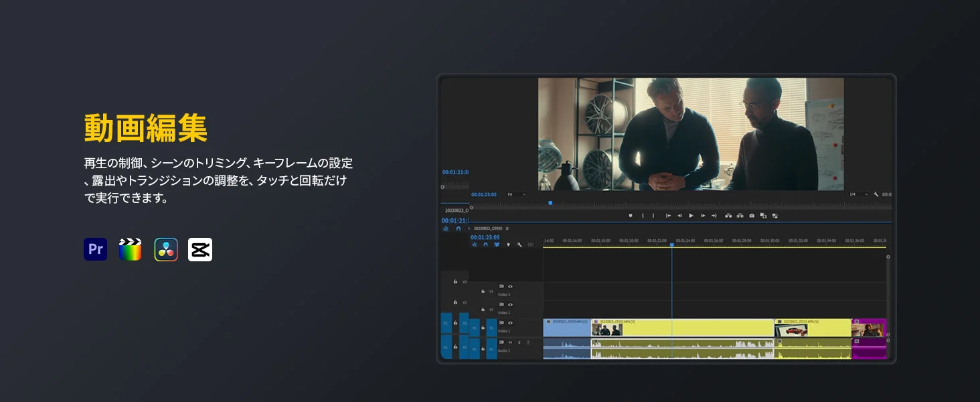Click the vertical zoom scrollbar handle top

tap(888, 257)
